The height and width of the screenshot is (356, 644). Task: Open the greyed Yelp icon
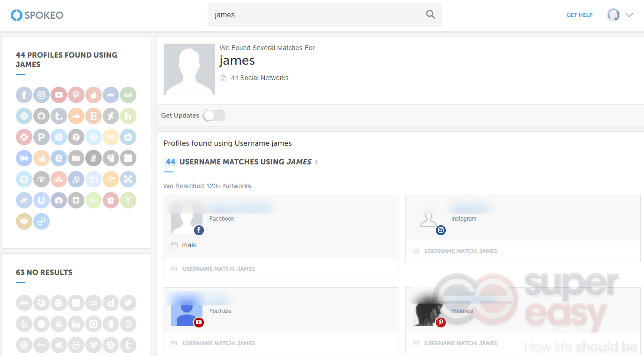point(24,324)
